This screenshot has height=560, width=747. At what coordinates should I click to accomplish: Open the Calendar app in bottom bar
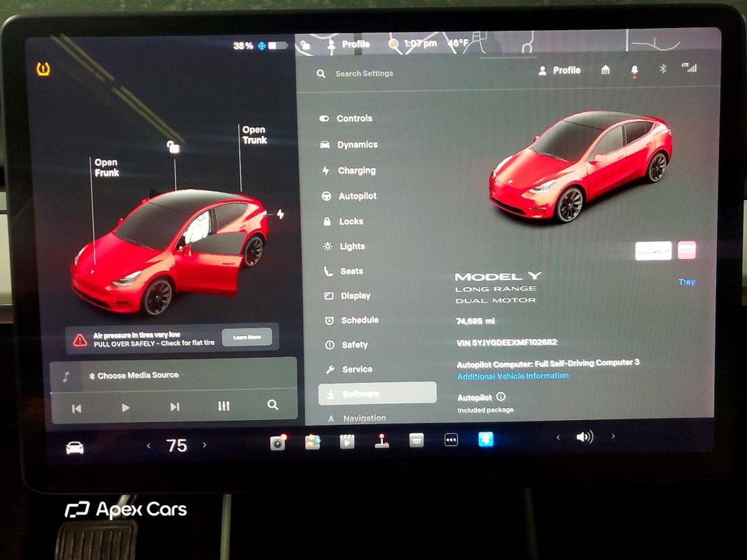coord(416,440)
